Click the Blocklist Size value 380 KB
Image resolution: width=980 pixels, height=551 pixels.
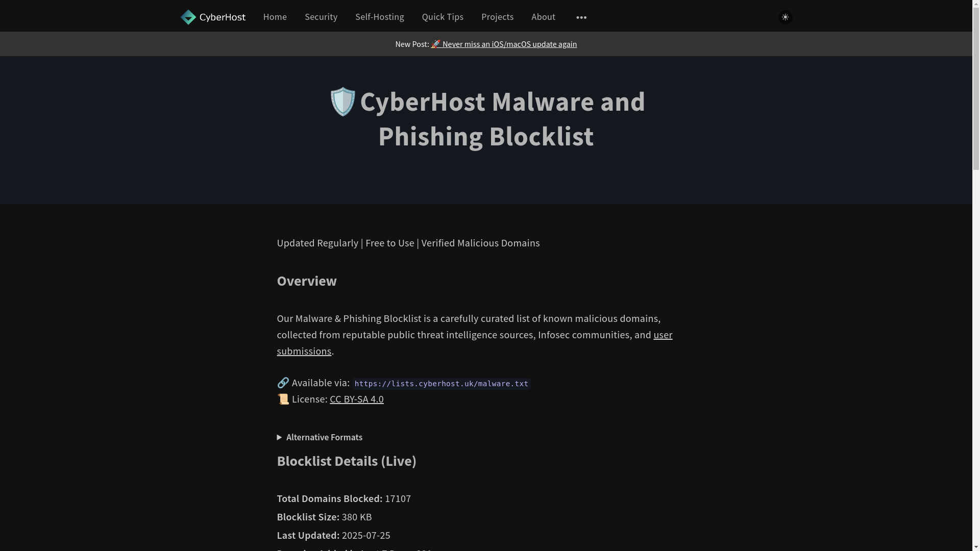click(357, 517)
